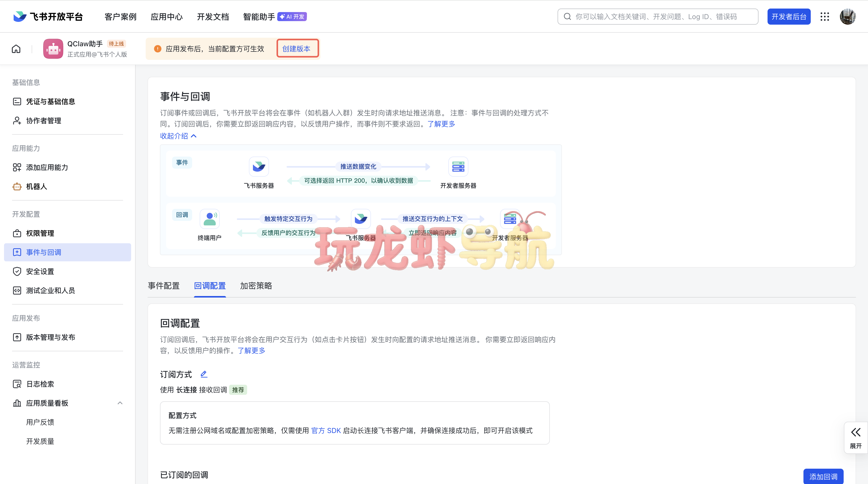Click the Feishu Open Platform logo
868x484 pixels.
tap(48, 17)
